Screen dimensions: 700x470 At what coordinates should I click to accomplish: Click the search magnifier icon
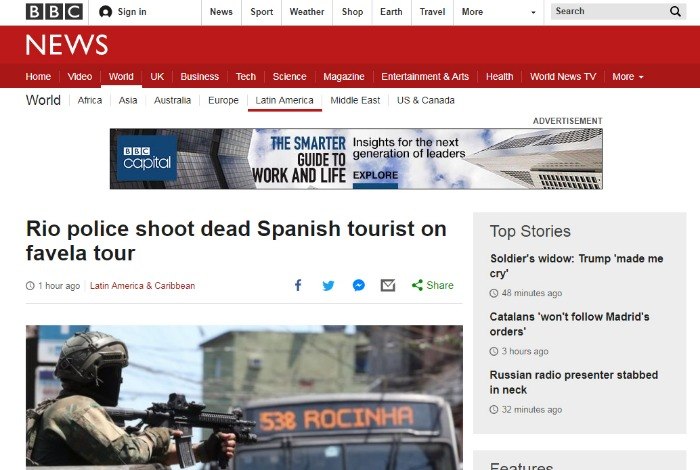click(676, 12)
